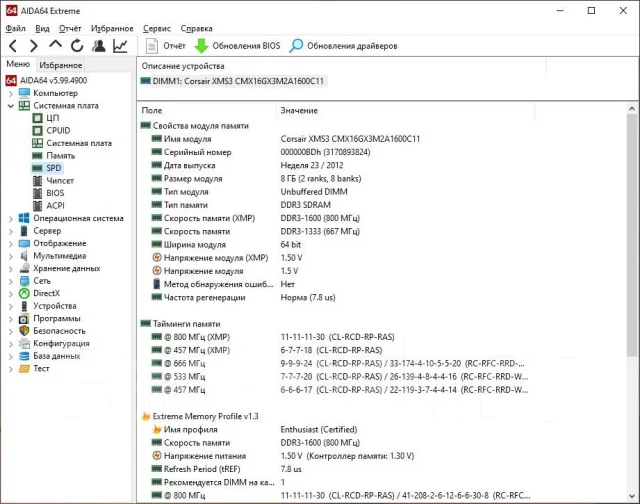Switch to the Избранное tab
The height and width of the screenshot is (504, 640).
click(60, 65)
